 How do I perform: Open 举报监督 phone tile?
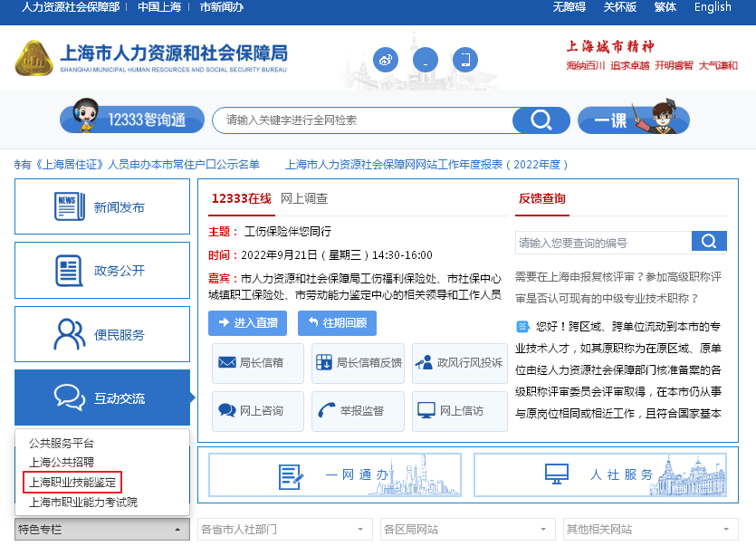pos(358,411)
